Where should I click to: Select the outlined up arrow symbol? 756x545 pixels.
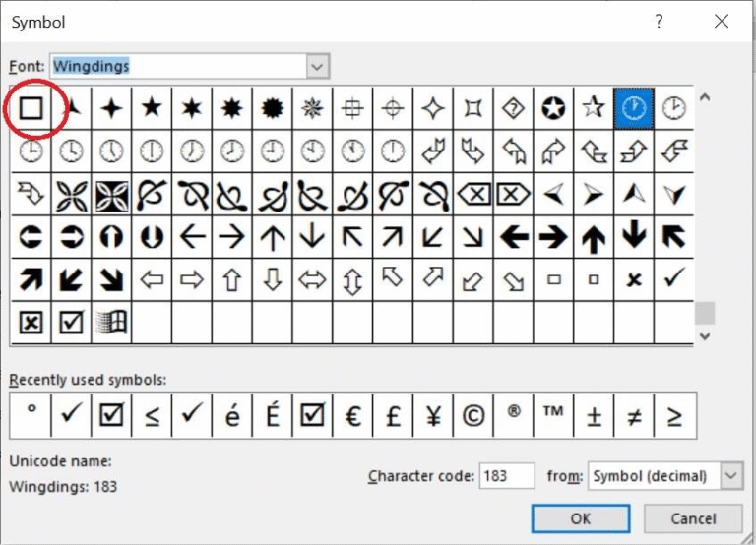pos(232,279)
